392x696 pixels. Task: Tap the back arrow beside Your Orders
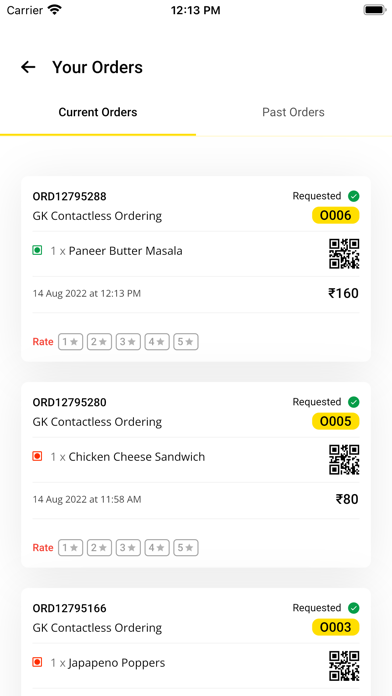coord(28,67)
